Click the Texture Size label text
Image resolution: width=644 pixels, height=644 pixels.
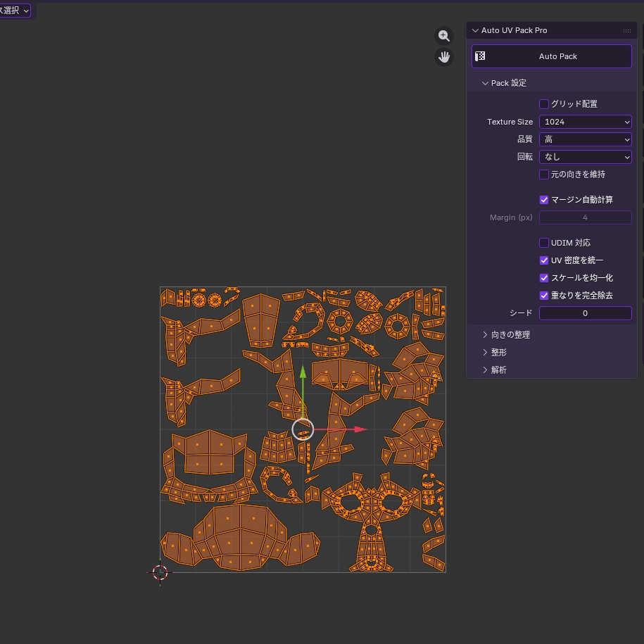tap(510, 122)
